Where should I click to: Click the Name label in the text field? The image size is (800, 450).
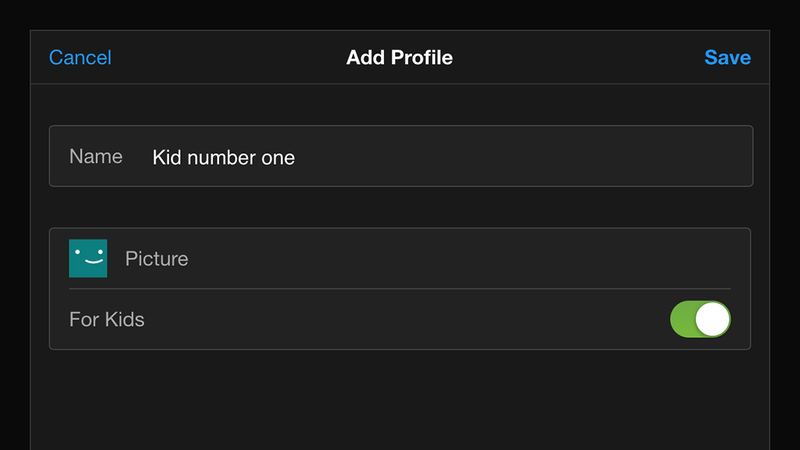click(x=96, y=156)
